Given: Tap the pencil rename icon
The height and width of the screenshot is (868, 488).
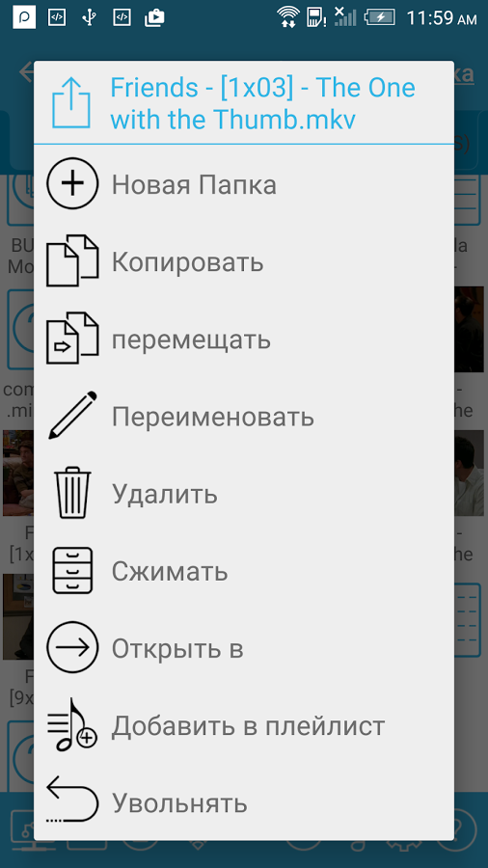Looking at the screenshot, I should click(72, 415).
